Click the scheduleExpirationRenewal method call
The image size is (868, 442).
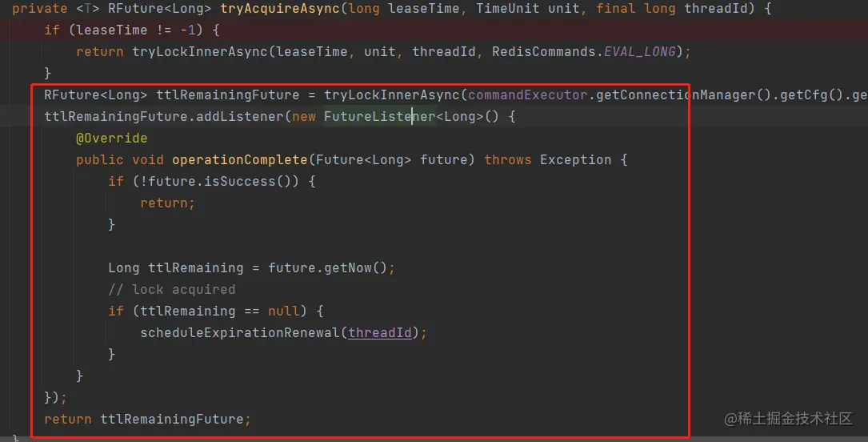tap(240, 333)
